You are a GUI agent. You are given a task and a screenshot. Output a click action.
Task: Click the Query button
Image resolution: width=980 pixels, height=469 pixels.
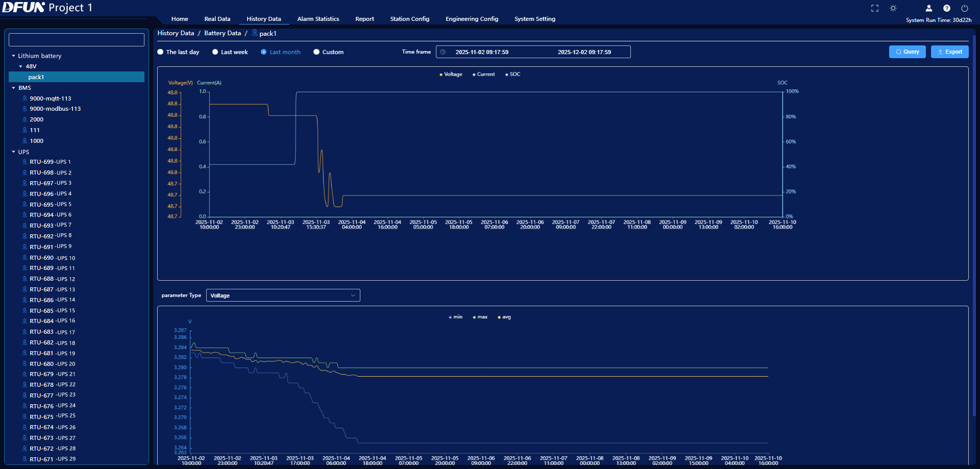click(907, 52)
